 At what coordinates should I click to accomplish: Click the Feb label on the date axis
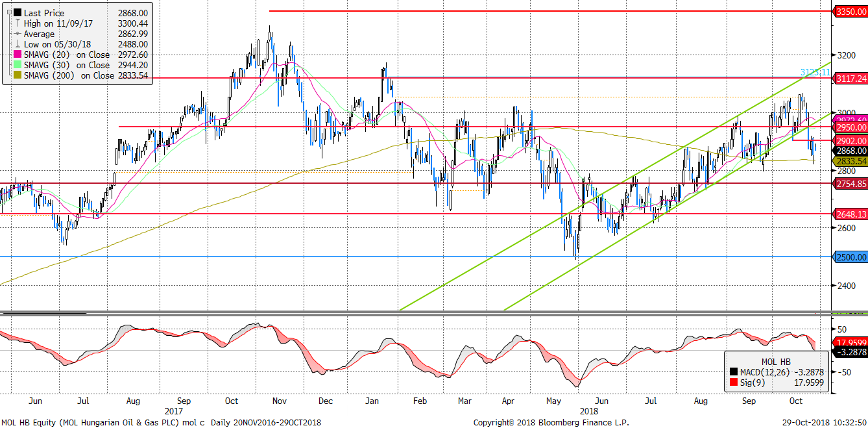(420, 401)
